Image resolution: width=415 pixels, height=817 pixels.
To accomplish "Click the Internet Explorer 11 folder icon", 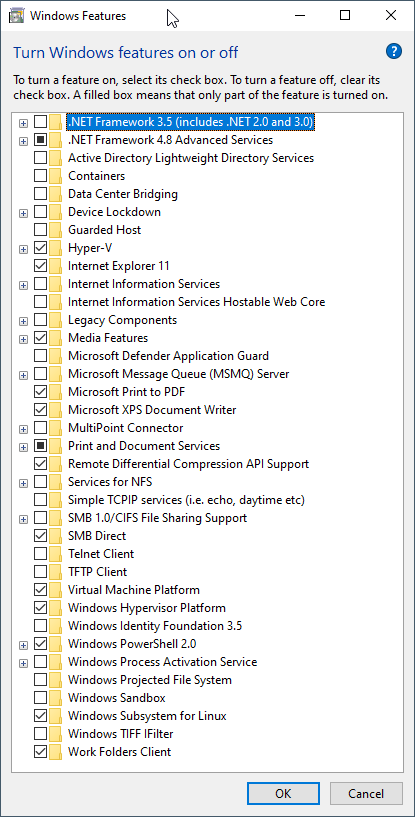I will [56, 266].
